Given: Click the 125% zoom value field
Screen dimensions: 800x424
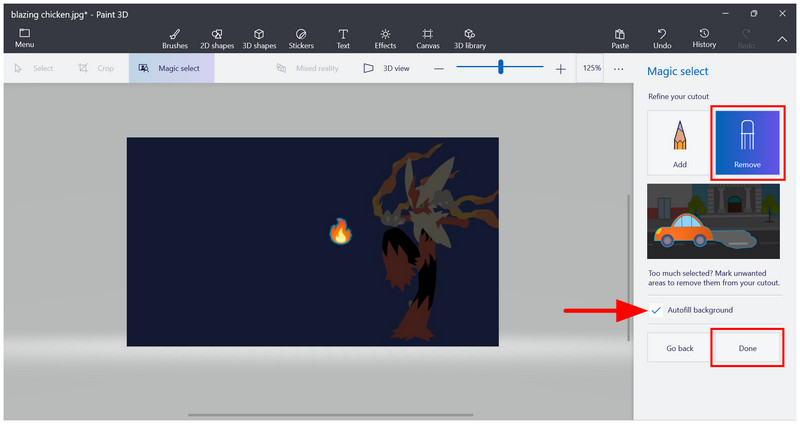Looking at the screenshot, I should 591,68.
